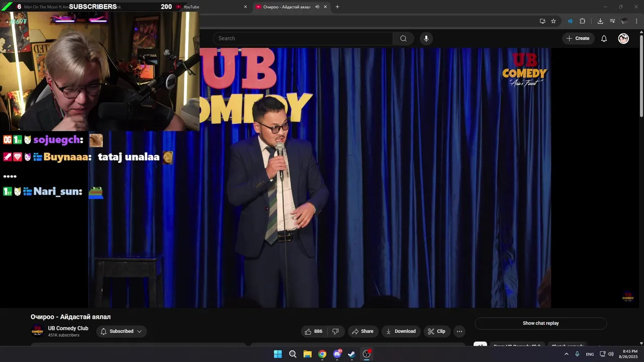Click the UB Comedy channel watermark in video
644x362 pixels.
(x=628, y=296)
